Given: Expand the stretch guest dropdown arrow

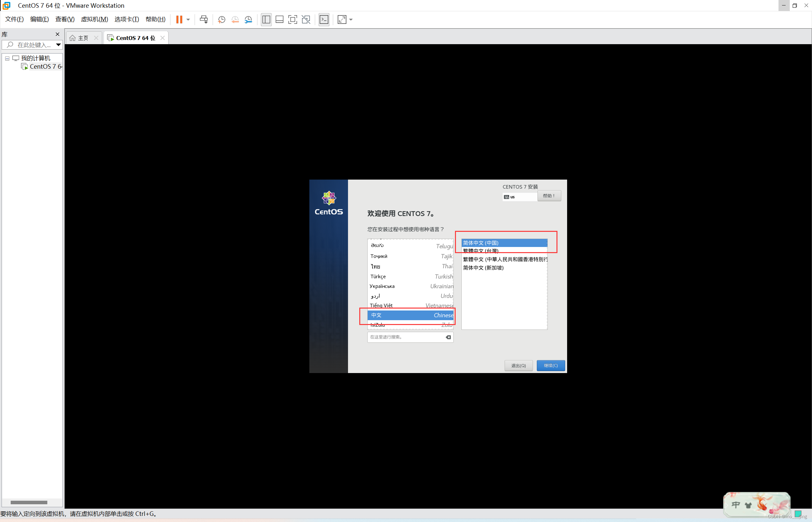Looking at the screenshot, I should [x=351, y=20].
